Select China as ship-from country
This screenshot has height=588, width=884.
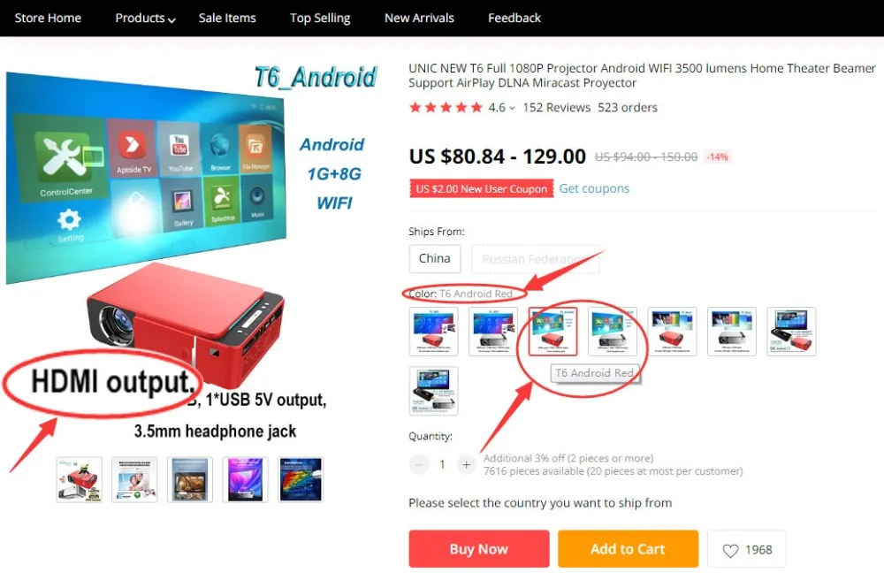point(435,259)
